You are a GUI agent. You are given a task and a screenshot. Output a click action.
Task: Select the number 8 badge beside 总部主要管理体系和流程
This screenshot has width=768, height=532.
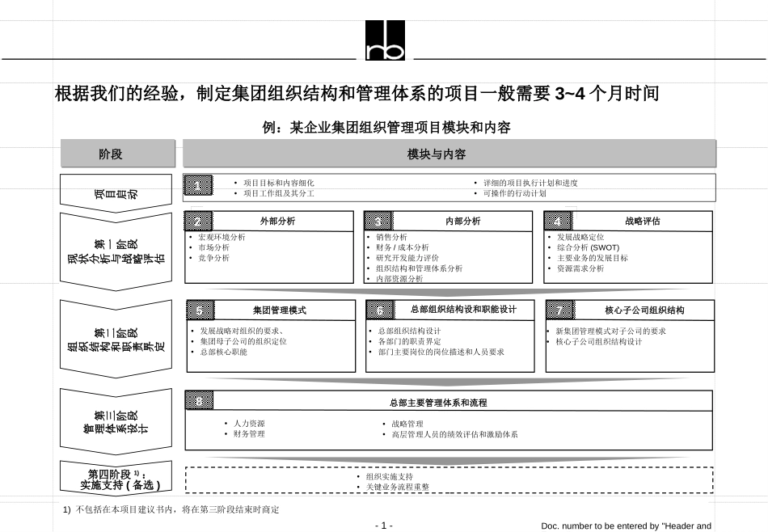199,401
